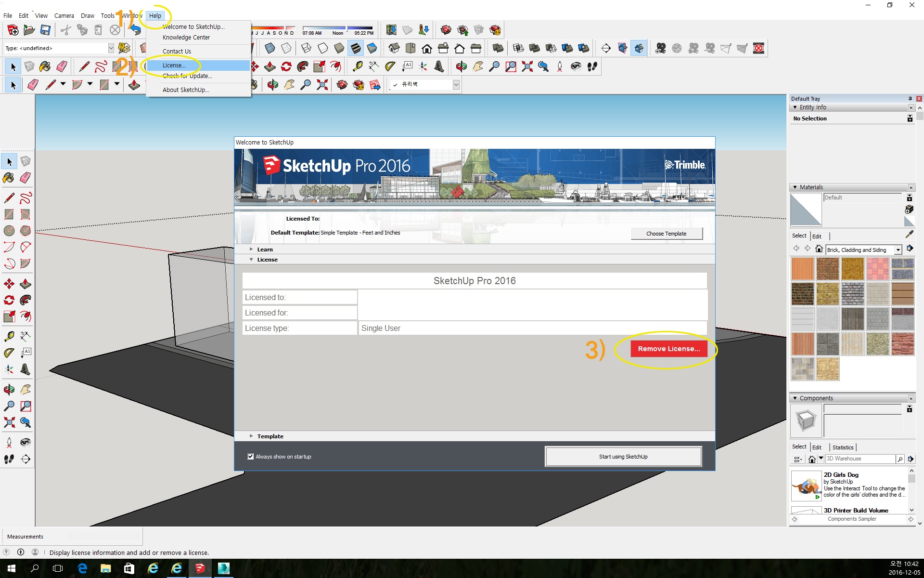
Task: Open File Explorer from Windows taskbar
Action: 105,568
